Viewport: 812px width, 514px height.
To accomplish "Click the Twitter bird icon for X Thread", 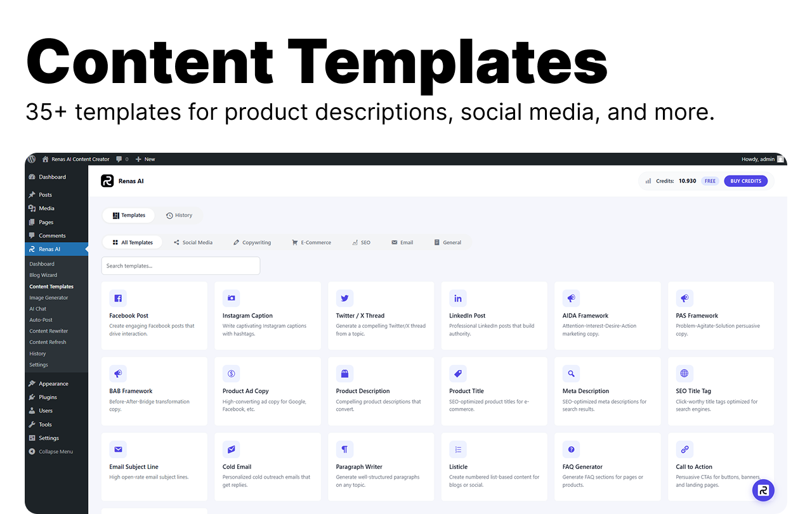I will [x=344, y=298].
